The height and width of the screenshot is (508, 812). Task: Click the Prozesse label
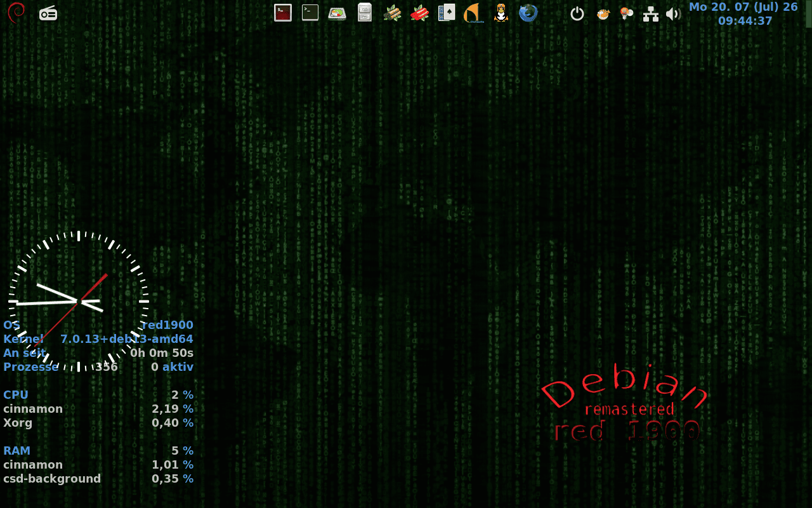click(x=30, y=367)
